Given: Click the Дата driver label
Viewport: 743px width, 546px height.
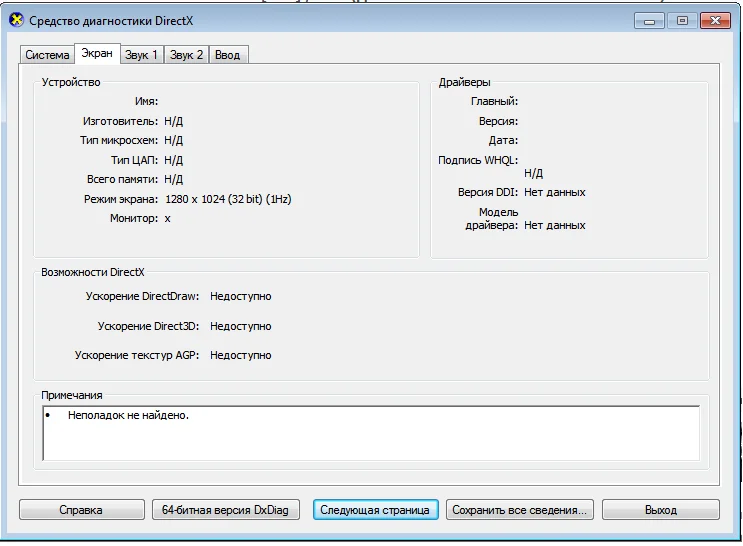Looking at the screenshot, I should (503, 140).
